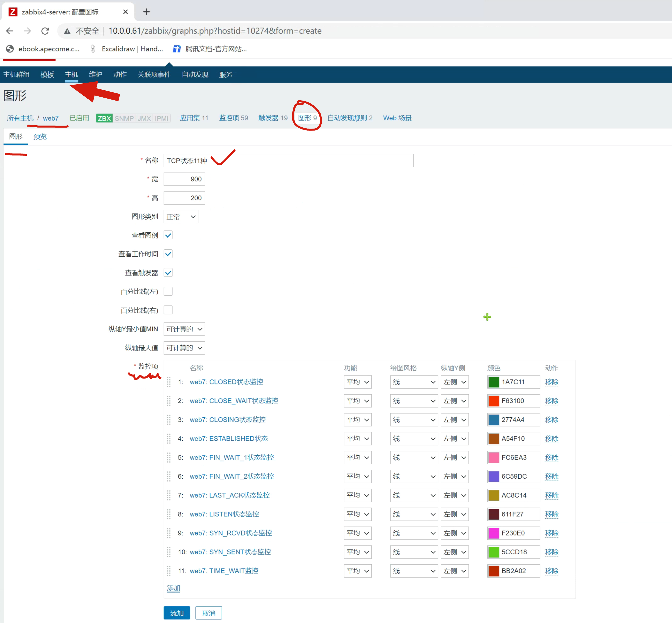Click the Tencent Docs bookmark icon
Viewport: 672px width, 623px height.
tap(176, 49)
